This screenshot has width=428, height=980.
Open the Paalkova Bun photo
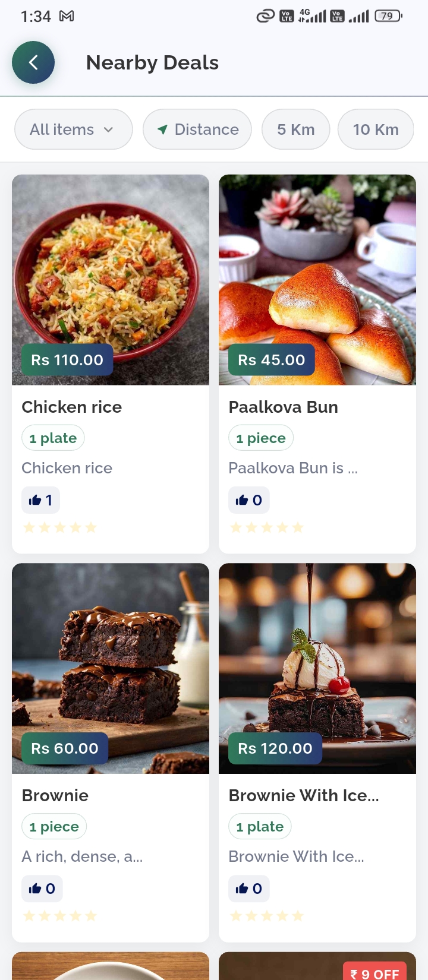[x=317, y=280]
